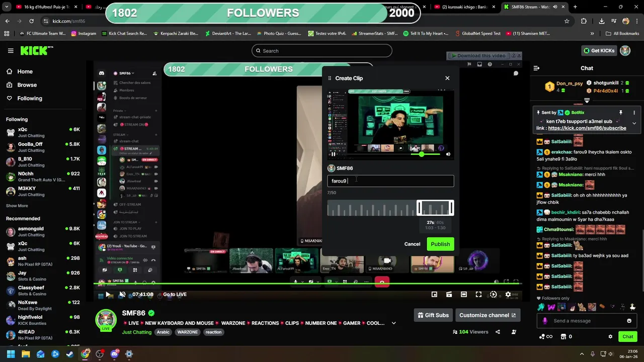
Task: Open the kick.com/smf86/subscribe link
Action: point(587,128)
